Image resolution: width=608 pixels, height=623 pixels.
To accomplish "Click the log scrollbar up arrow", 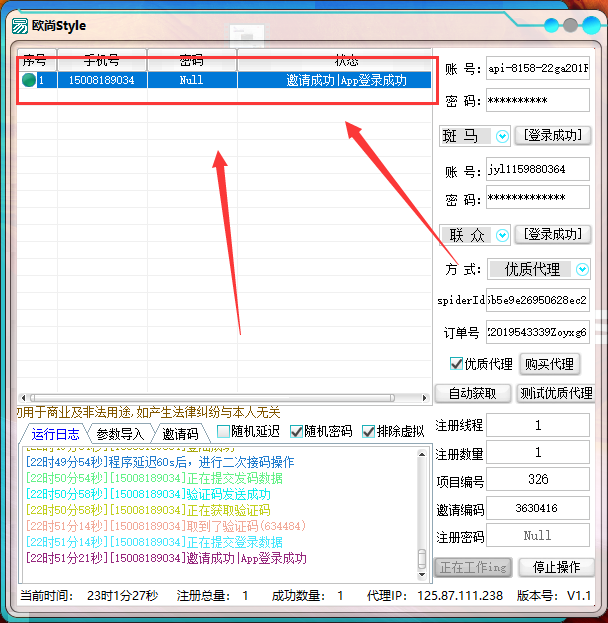I will click(x=422, y=454).
